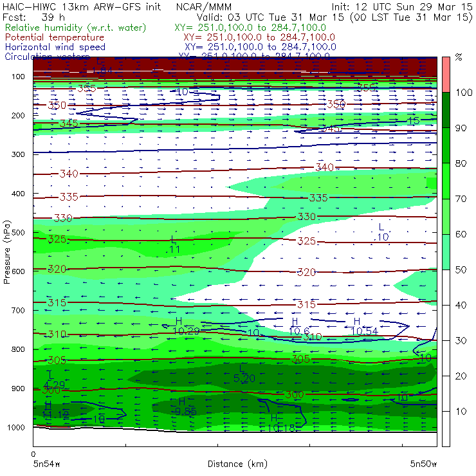Click the 'Pressure (hPa)' axis title
This screenshot has width=476, height=476.
pos(6,252)
